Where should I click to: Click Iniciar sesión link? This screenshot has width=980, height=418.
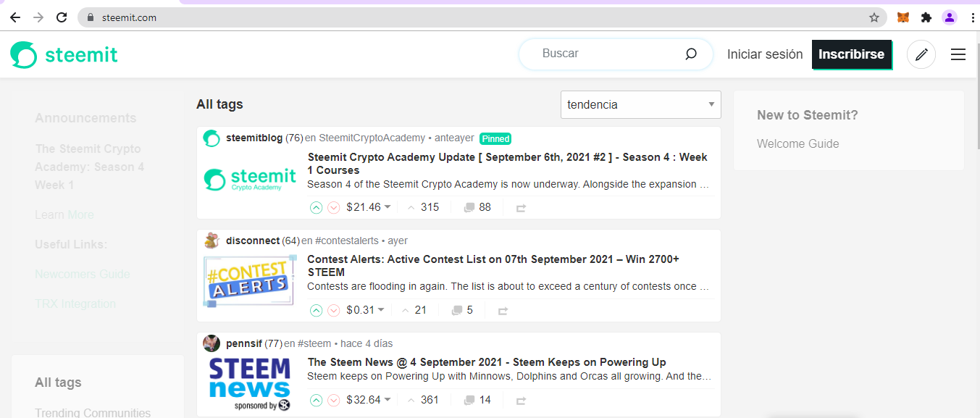[765, 54]
